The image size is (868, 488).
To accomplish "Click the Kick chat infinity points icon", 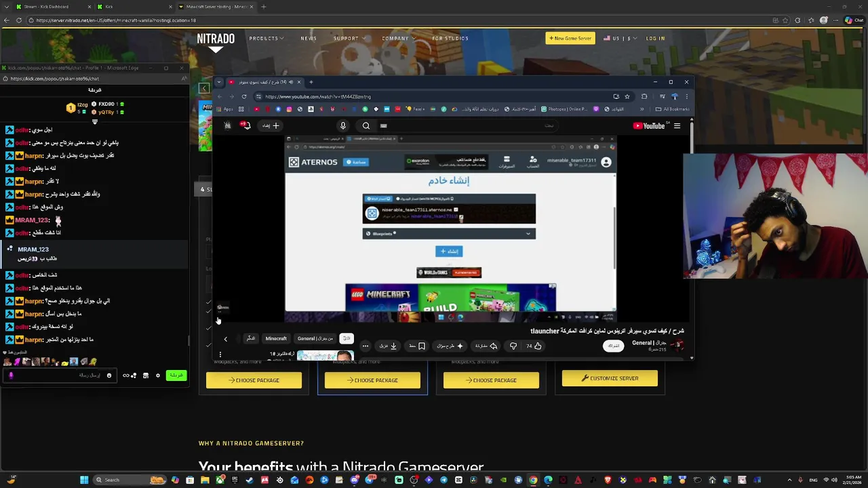I will (x=129, y=375).
